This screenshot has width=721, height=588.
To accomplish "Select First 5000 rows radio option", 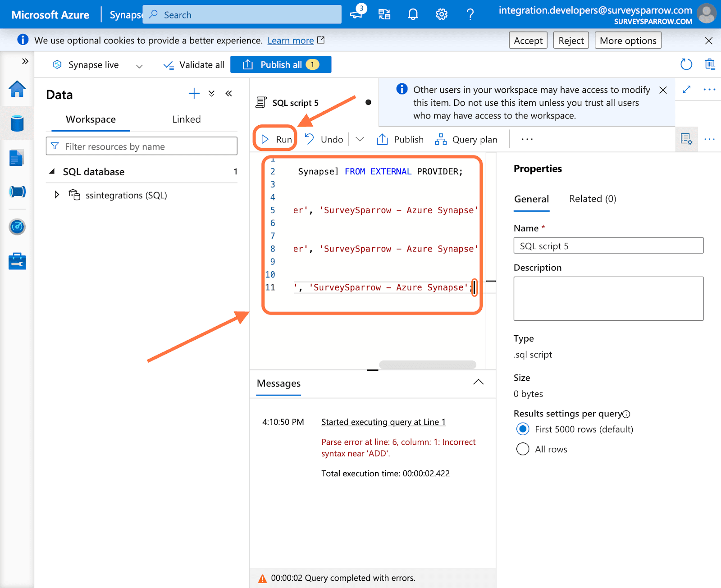I will (523, 429).
